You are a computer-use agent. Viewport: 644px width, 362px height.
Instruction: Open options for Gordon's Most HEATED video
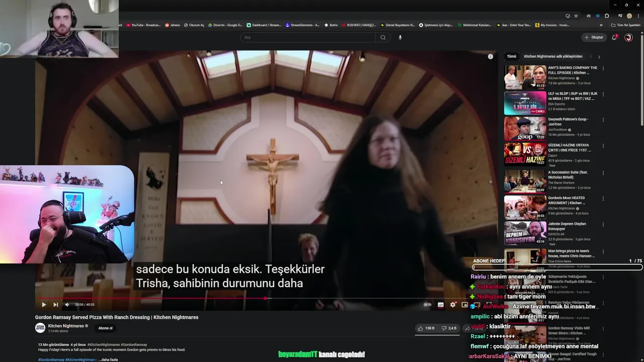coord(603,199)
